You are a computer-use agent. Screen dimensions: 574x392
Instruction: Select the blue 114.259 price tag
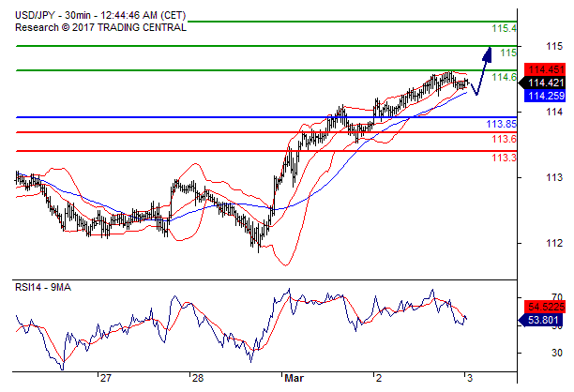[545, 96]
